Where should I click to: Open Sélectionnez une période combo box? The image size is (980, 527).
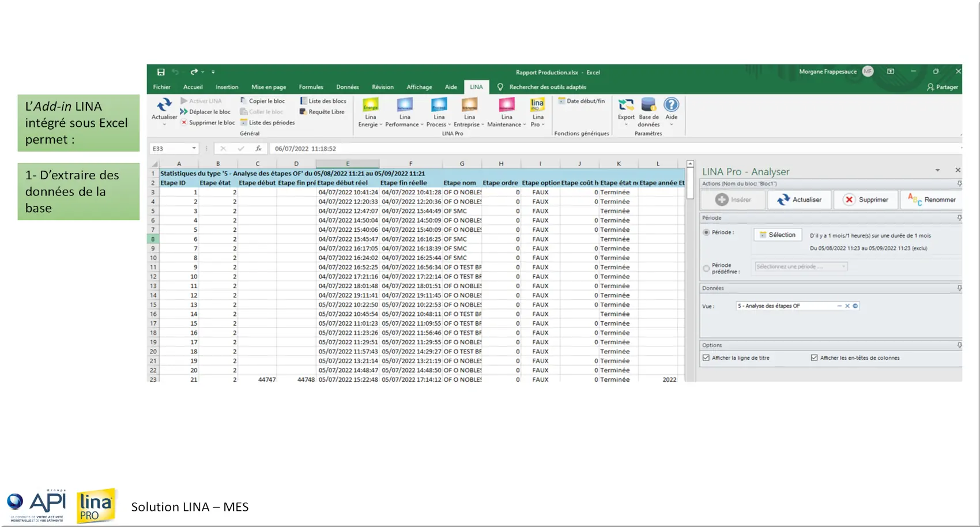[801, 267]
